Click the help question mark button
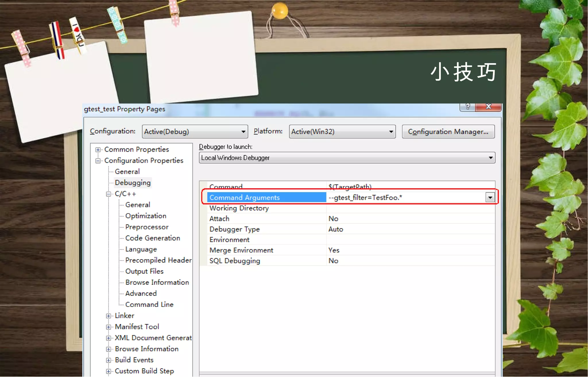This screenshot has width=588, height=377. (467, 107)
